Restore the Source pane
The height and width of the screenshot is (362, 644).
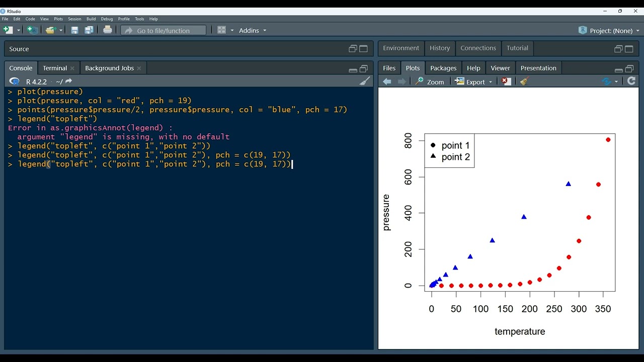[x=353, y=49]
